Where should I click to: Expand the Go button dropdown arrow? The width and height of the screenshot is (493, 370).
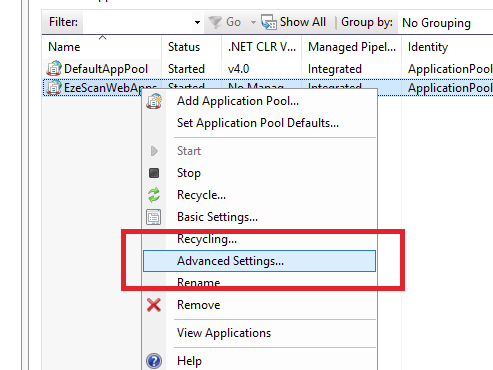tap(253, 22)
